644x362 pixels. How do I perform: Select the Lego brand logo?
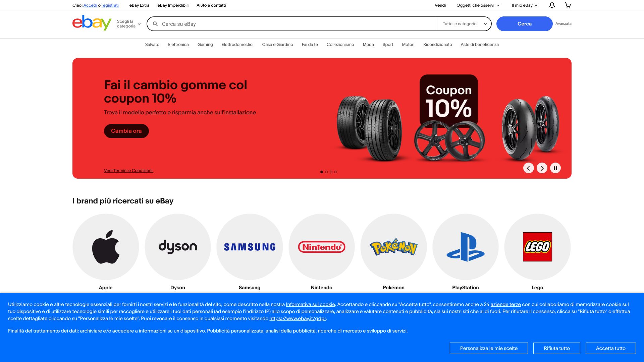(537, 247)
